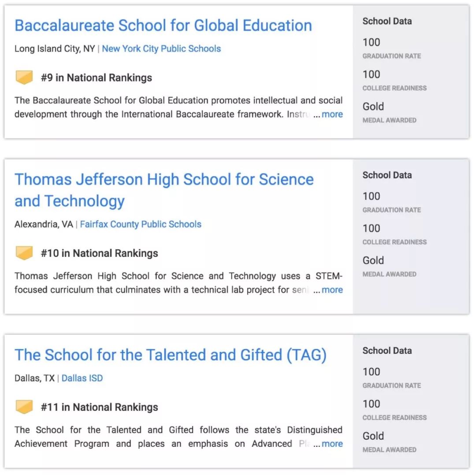Select School Data heading in Baccalaureate card
This screenshot has width=476, height=475.
387,21
